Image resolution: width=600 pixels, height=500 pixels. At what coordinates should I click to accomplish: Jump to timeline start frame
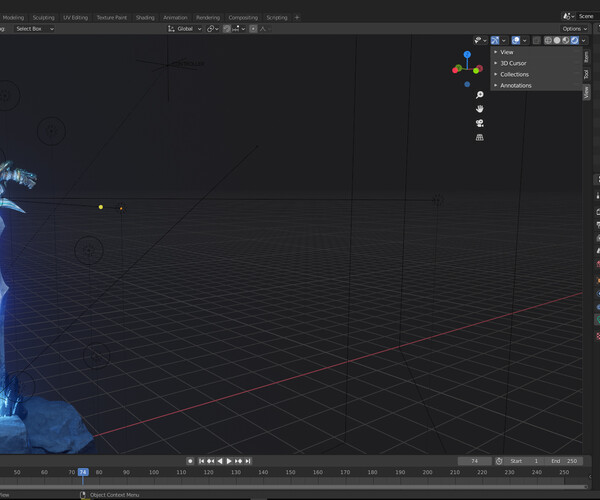click(201, 461)
